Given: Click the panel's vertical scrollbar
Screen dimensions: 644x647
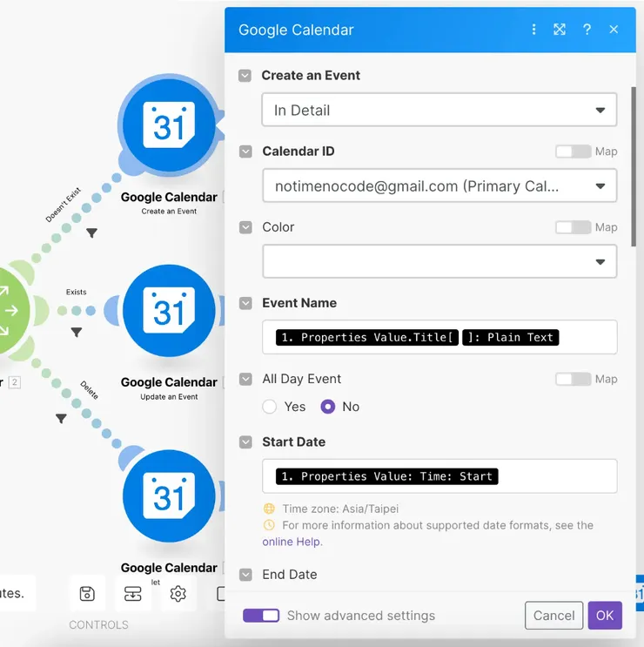Looking at the screenshot, I should point(634,166).
